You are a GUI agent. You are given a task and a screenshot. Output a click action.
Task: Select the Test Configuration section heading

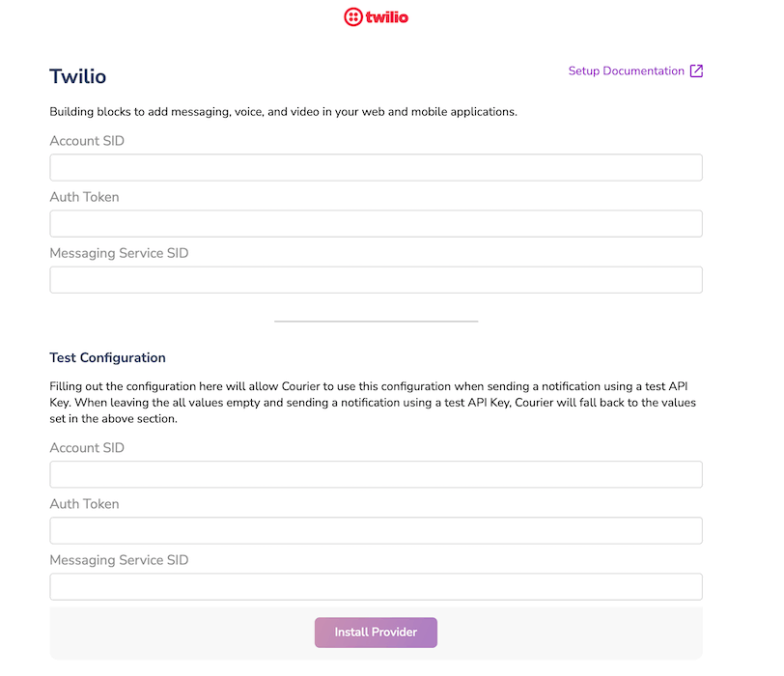click(x=107, y=357)
